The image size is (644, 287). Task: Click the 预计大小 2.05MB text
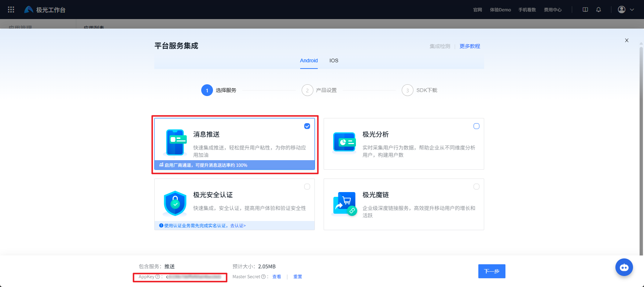tap(254, 266)
